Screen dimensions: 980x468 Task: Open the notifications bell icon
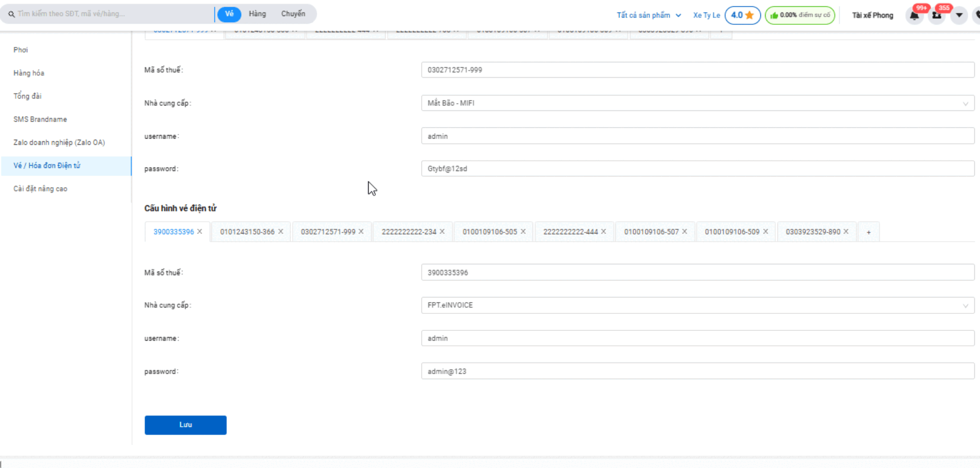tap(914, 15)
